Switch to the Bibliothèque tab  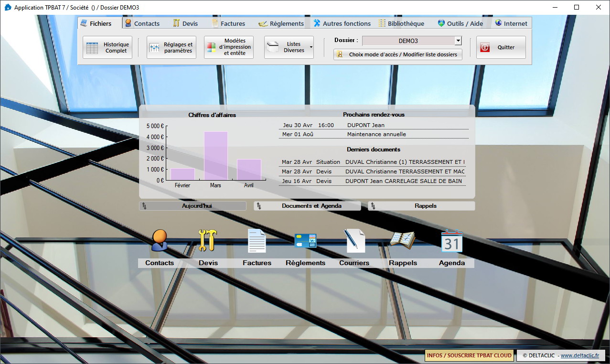(402, 23)
